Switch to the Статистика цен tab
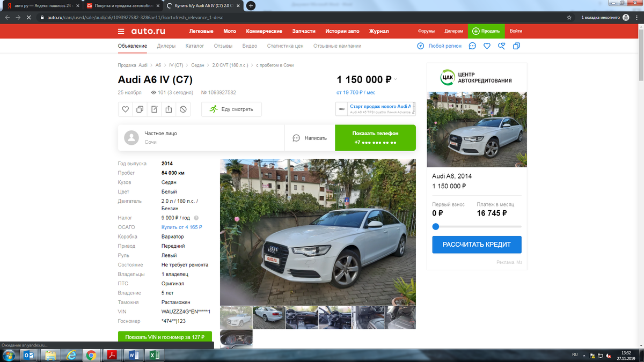644x362 pixels. [285, 46]
